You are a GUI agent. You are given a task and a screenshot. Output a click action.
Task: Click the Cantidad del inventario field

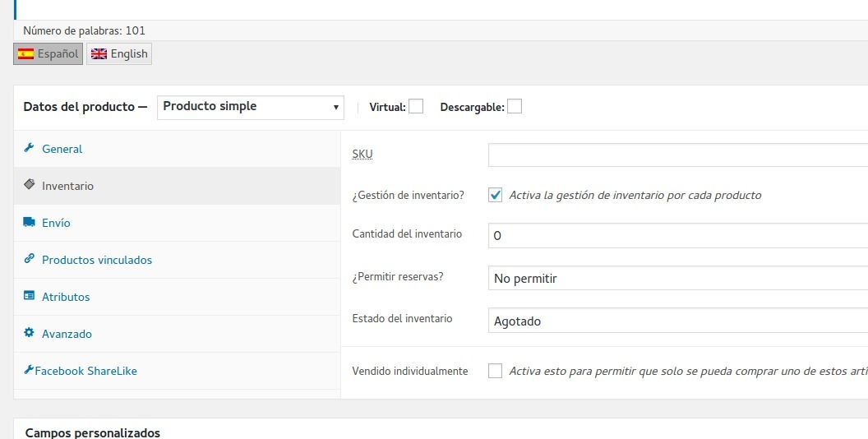coord(677,236)
